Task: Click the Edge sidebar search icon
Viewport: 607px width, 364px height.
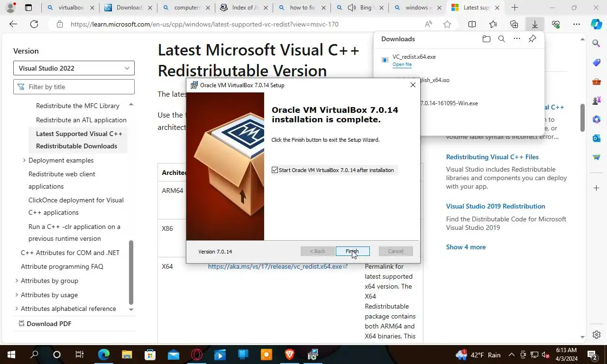Action: [597, 44]
